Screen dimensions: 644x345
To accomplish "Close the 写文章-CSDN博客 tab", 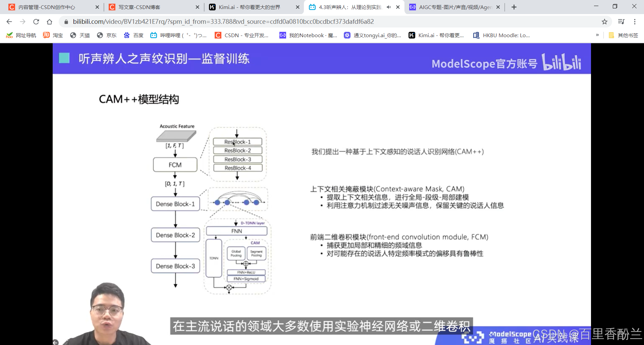I will pos(197,7).
